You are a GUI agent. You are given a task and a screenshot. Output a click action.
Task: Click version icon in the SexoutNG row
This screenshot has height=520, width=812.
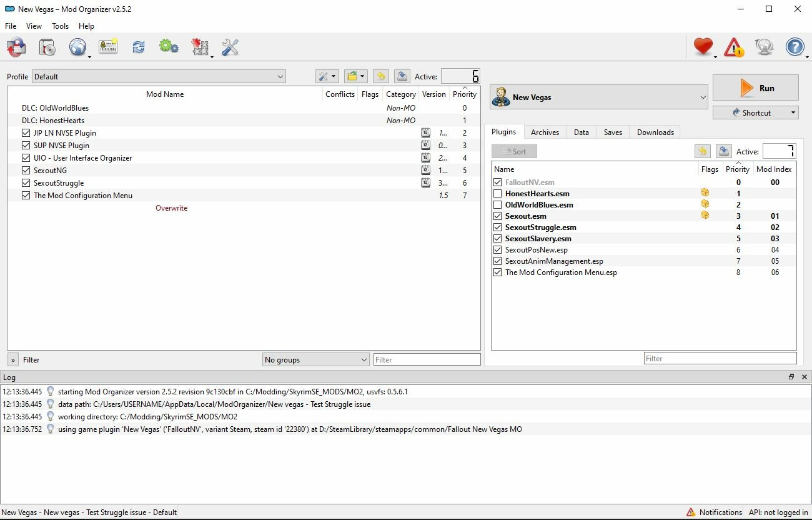pyautogui.click(x=425, y=170)
